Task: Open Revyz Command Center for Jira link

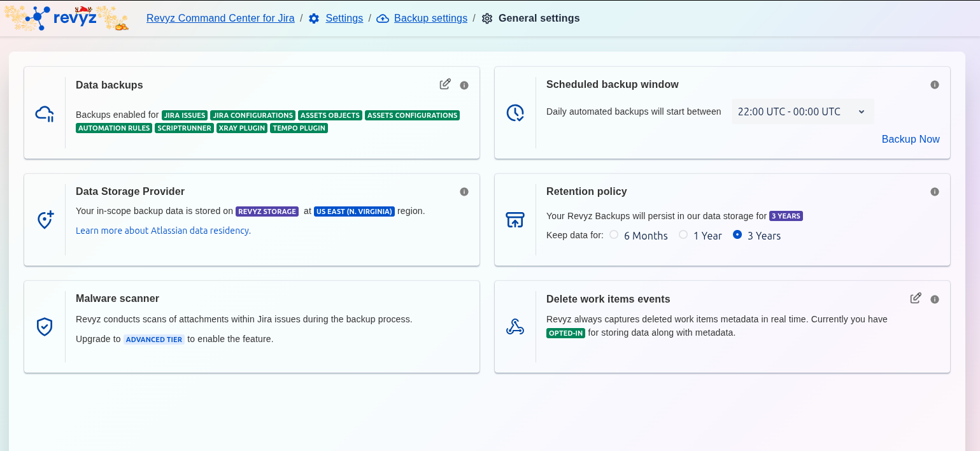Action: click(x=220, y=18)
